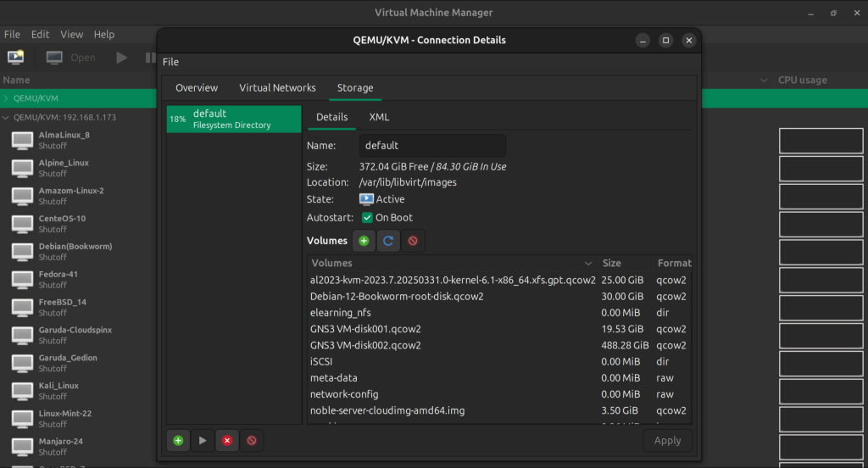Select the default Filesystem Directory pool
Viewport: 868px width, 468px height.
coord(234,119)
